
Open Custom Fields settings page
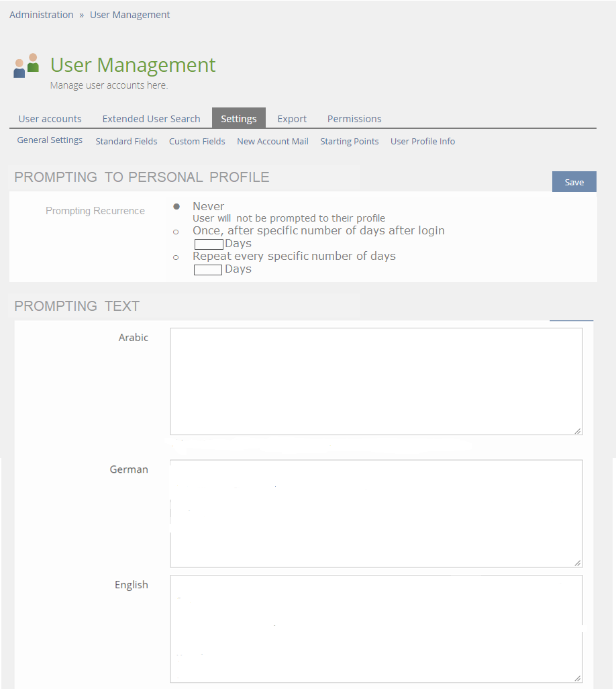[197, 141]
